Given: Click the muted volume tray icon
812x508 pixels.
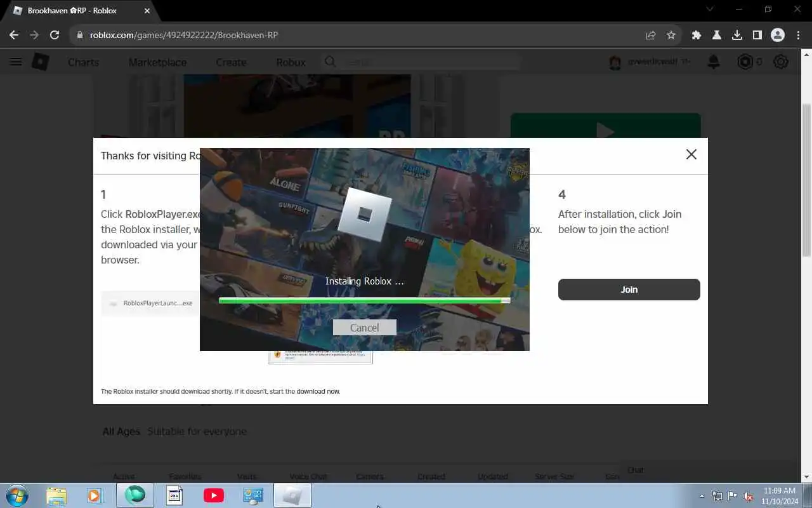Looking at the screenshot, I should pyautogui.click(x=749, y=496).
